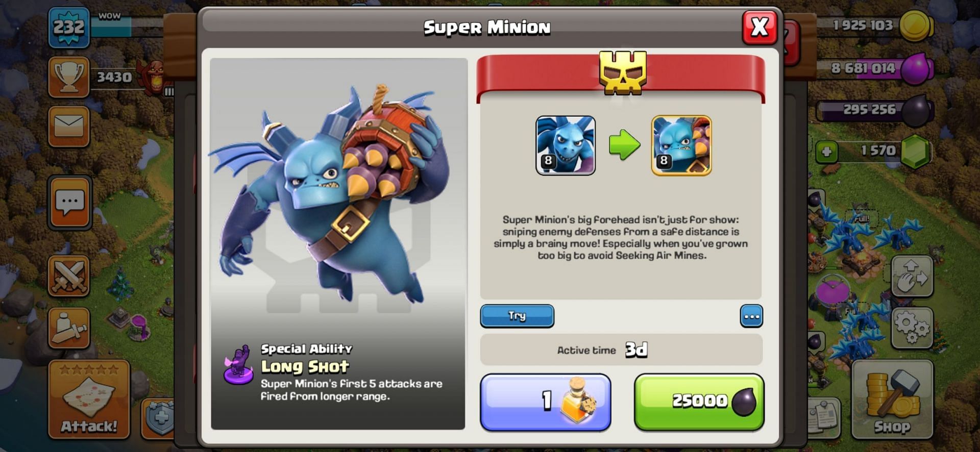Select the Super Minion troop thumbnail
This screenshot has width=980, height=452.
tap(681, 145)
